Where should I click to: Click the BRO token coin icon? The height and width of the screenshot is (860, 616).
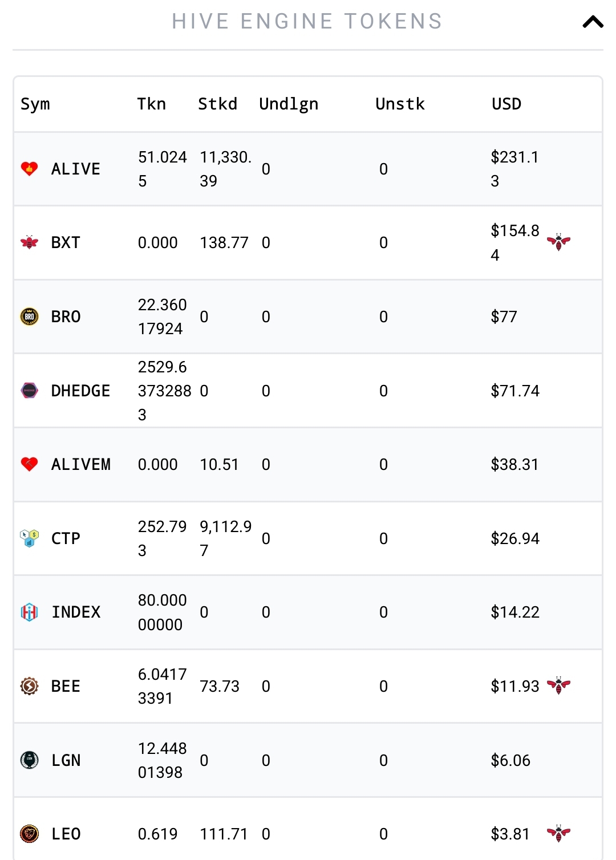click(30, 317)
